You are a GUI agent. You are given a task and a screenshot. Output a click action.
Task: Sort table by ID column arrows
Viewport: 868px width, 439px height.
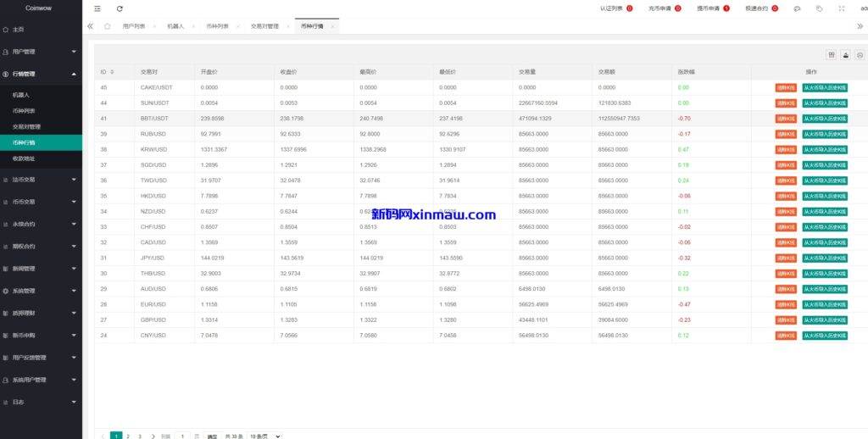(x=112, y=72)
